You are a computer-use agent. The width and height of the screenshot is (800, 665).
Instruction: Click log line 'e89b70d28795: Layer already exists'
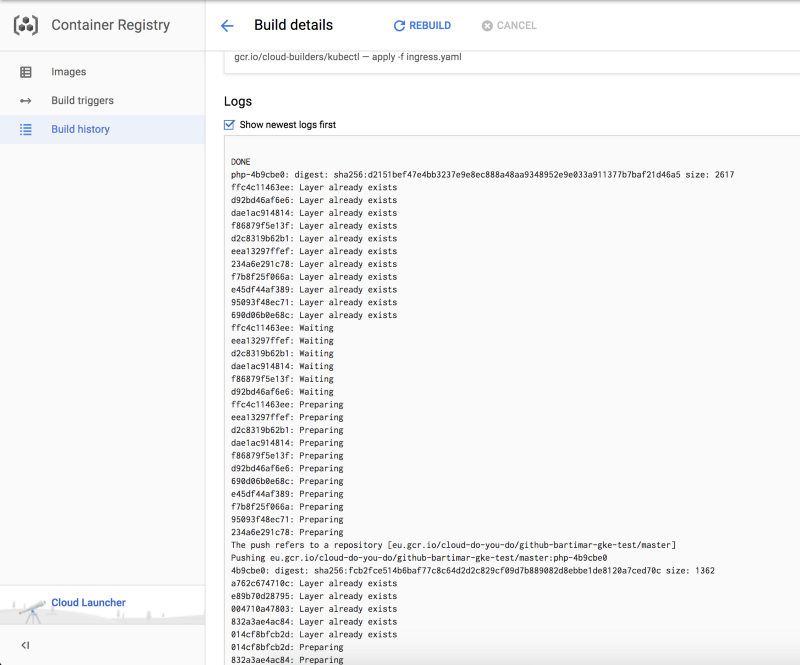[x=314, y=596]
